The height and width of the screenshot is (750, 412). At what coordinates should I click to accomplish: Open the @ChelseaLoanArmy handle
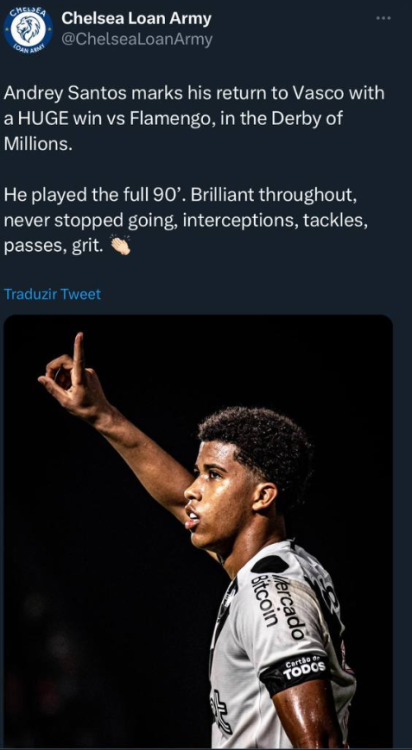coord(137,40)
